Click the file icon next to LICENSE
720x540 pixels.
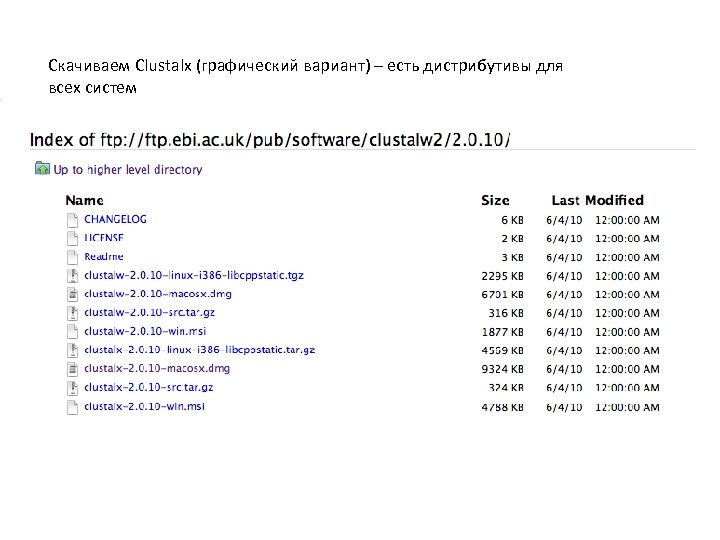click(x=72, y=238)
